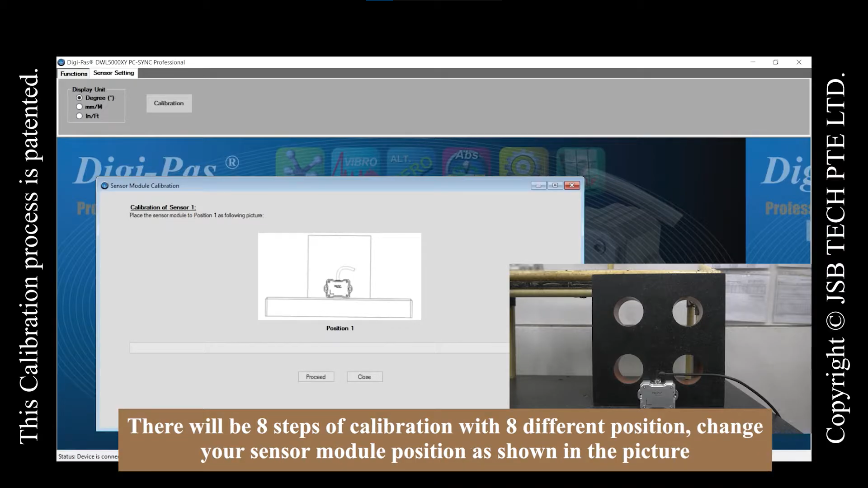Open the yellow gear settings icon

point(524,162)
